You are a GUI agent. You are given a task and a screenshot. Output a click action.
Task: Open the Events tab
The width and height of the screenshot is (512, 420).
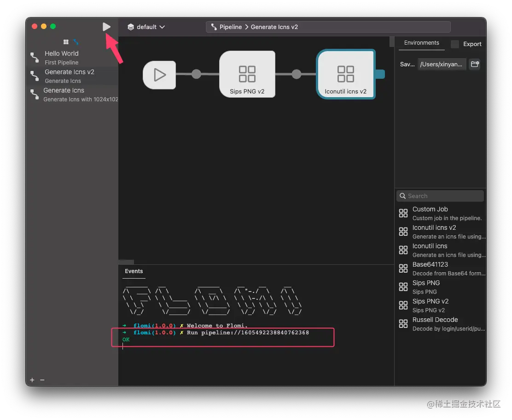pos(134,271)
